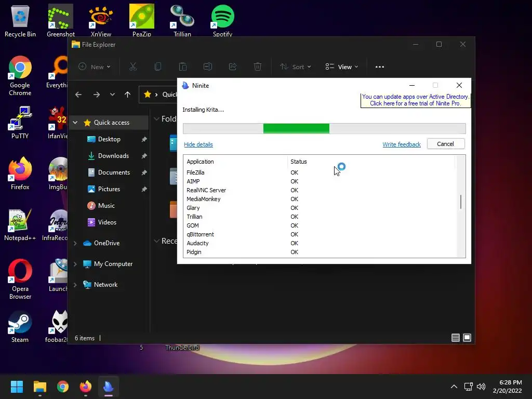Open Ninite from the taskbar
532x399 pixels.
[x=109, y=387]
